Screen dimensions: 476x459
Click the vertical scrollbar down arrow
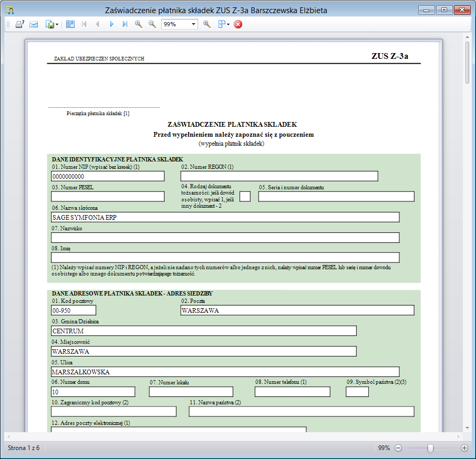click(x=467, y=428)
